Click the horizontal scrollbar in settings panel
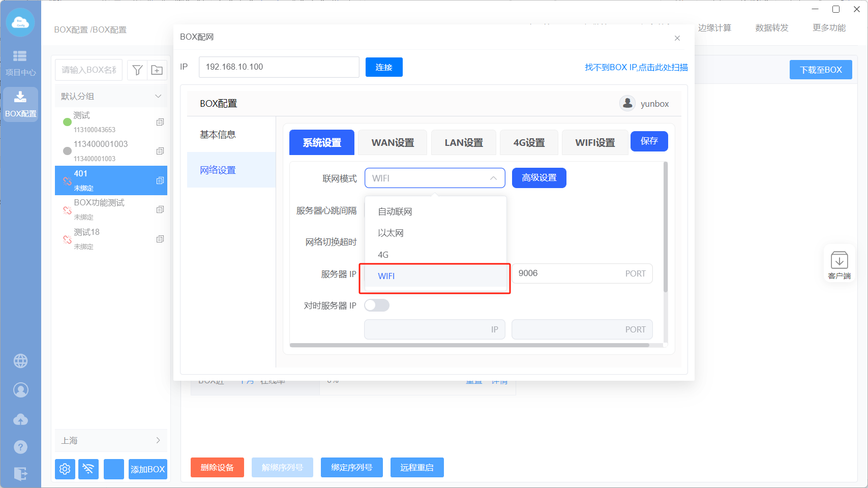Image resolution: width=868 pixels, height=488 pixels. coord(469,345)
